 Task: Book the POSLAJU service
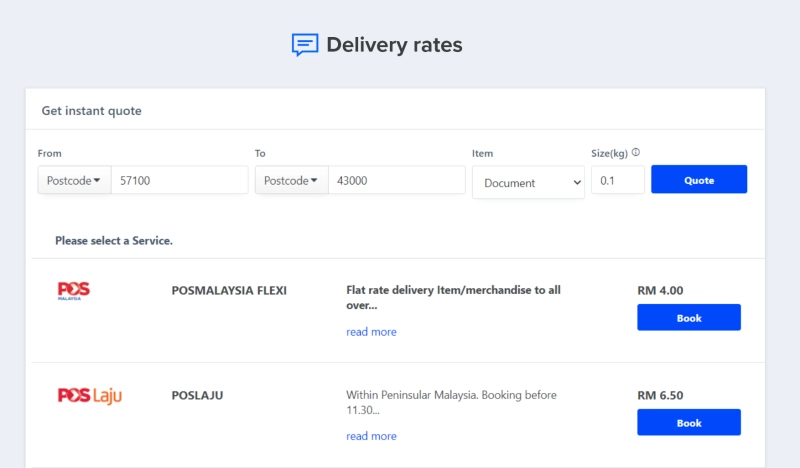pyautogui.click(x=689, y=423)
